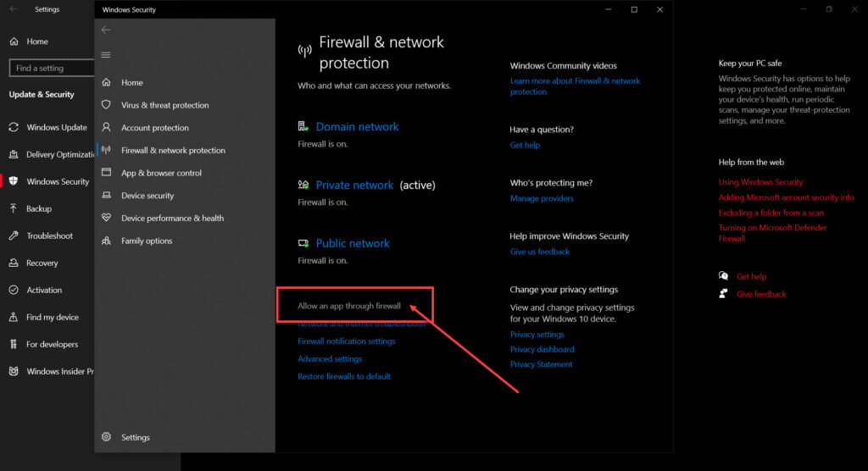Click the Home house icon in Windows Security
Viewport: 868px width, 471px height.
[x=106, y=82]
